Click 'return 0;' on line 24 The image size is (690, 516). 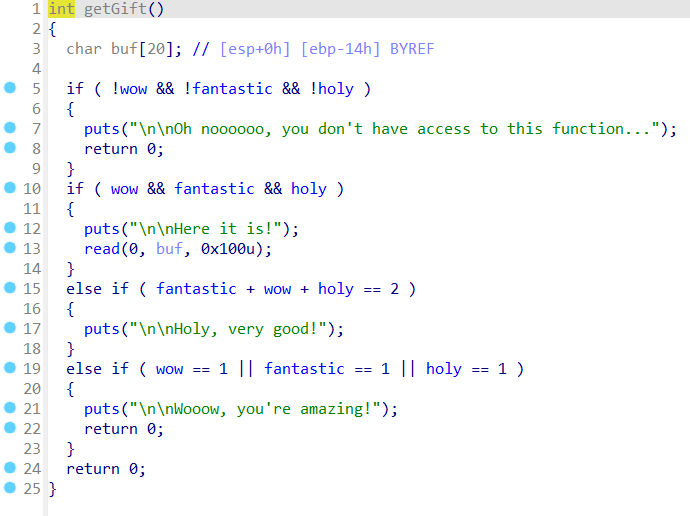(x=106, y=469)
